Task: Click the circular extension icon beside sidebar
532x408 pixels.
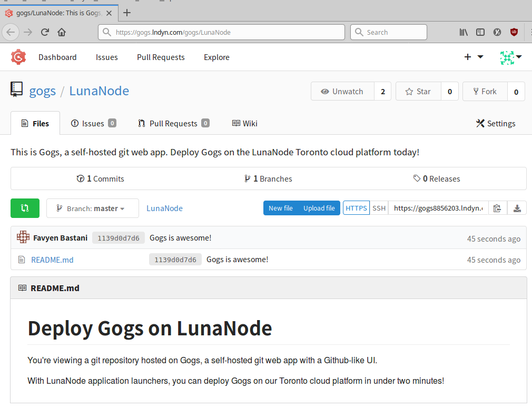Action: (x=497, y=32)
